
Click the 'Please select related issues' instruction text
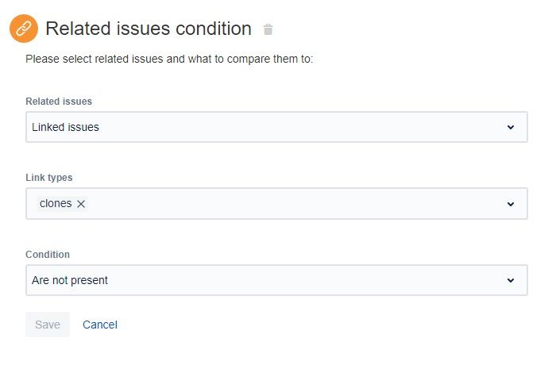pos(169,59)
